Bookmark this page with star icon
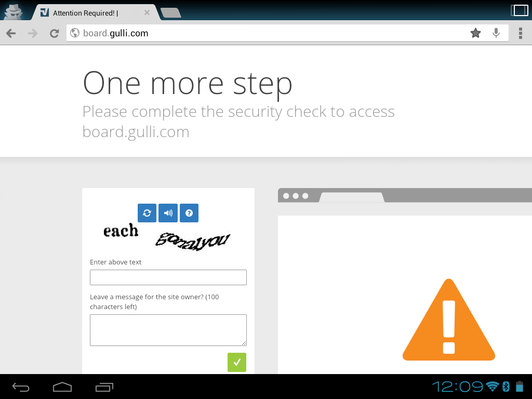 [476, 33]
